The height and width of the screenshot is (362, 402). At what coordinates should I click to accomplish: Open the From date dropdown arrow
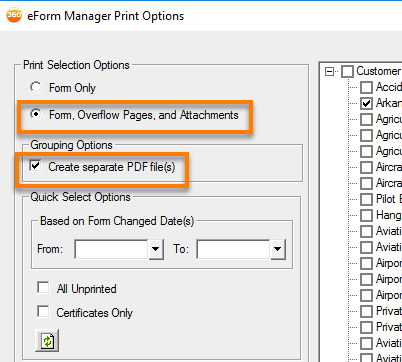tap(156, 249)
